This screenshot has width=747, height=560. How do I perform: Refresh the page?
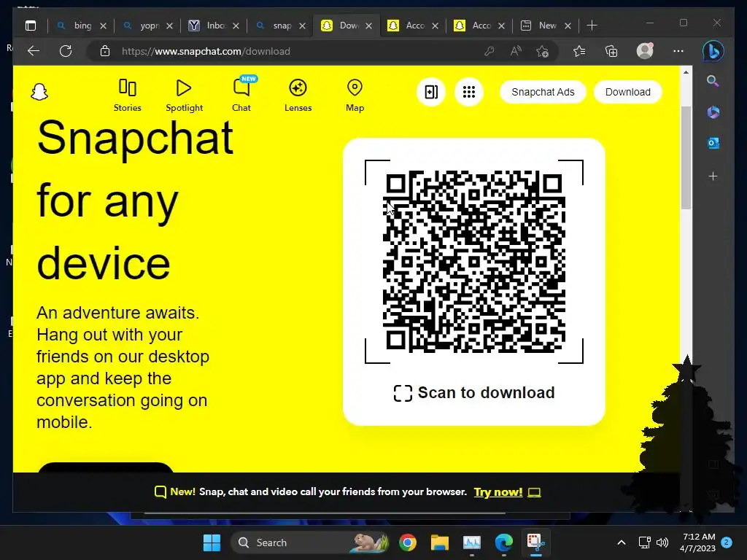coord(66,51)
